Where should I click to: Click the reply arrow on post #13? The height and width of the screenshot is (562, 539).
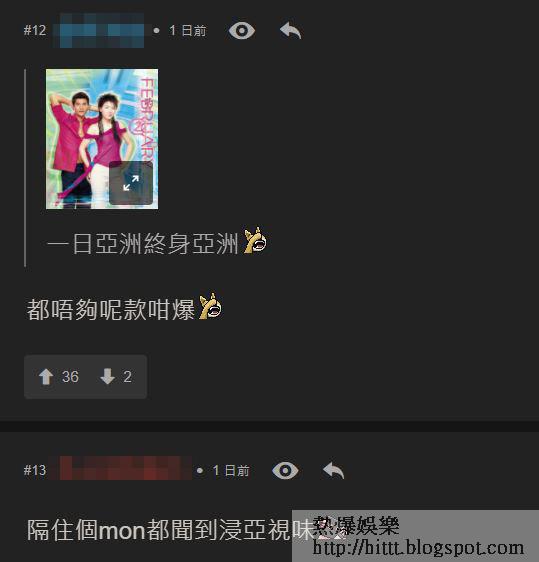(334, 470)
